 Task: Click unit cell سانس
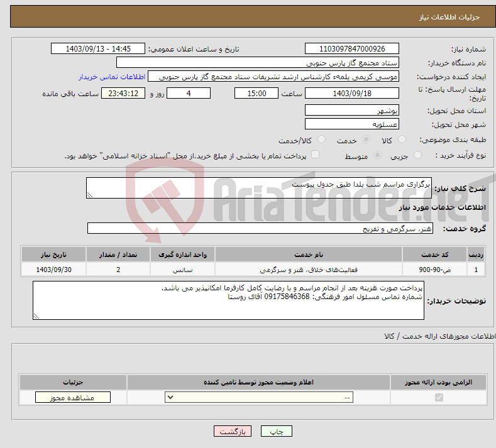(x=182, y=270)
